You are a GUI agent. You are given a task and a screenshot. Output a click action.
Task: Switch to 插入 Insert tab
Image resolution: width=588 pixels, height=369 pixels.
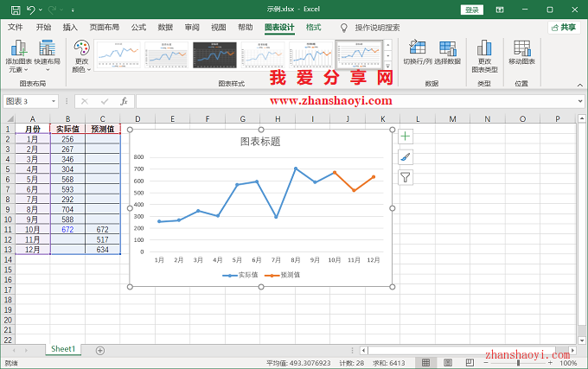click(70, 28)
